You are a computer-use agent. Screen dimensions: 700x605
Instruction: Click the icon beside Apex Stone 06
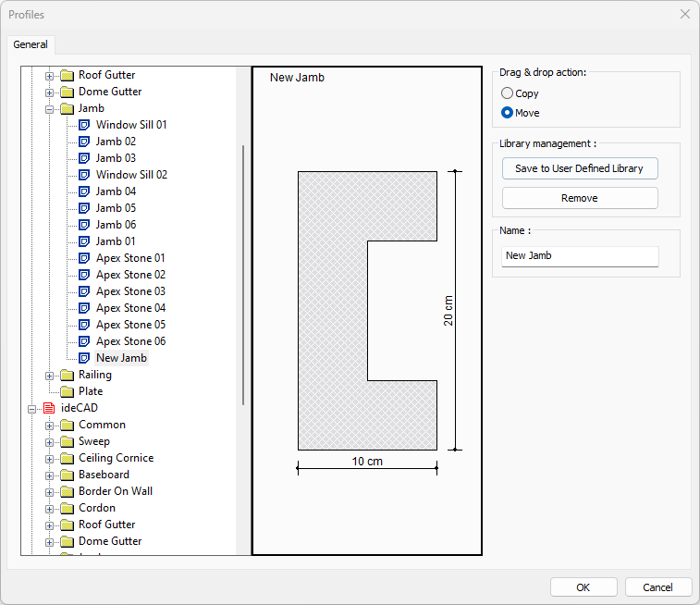coord(84,341)
